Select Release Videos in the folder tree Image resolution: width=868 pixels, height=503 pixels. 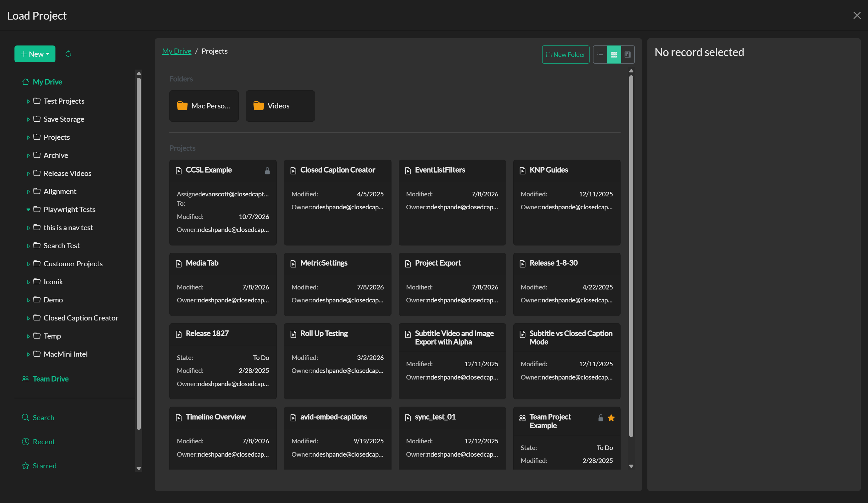(68, 173)
